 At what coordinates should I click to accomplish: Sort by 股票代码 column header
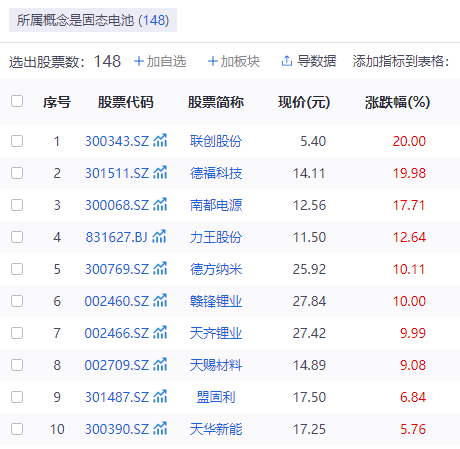[x=126, y=102]
